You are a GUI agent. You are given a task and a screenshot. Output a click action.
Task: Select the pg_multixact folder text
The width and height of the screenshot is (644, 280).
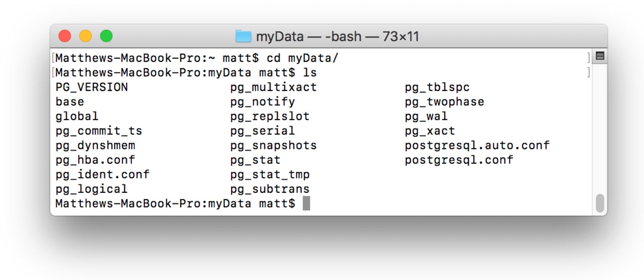273,87
